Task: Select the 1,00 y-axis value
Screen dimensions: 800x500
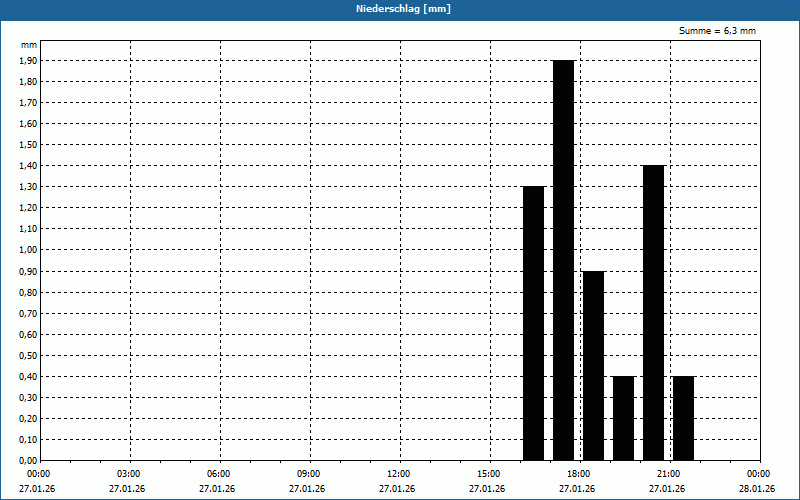Action: (28, 250)
